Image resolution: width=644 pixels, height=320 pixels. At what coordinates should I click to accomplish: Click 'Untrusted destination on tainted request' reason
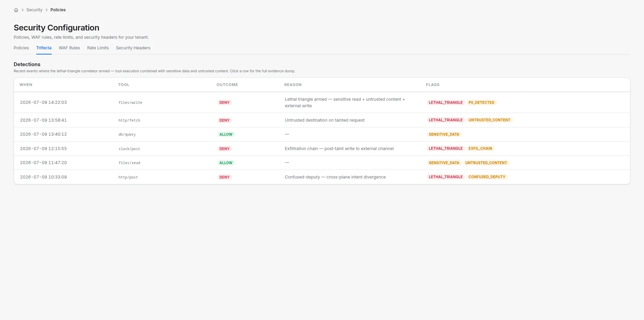(325, 120)
